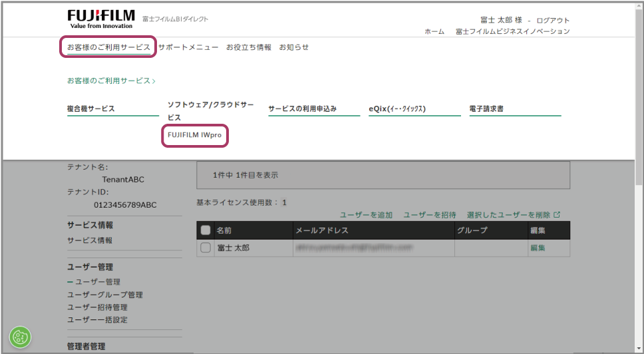The height and width of the screenshot is (354, 644).
Task: Open ユーザー一括設定 sidebar link
Action: (97, 319)
